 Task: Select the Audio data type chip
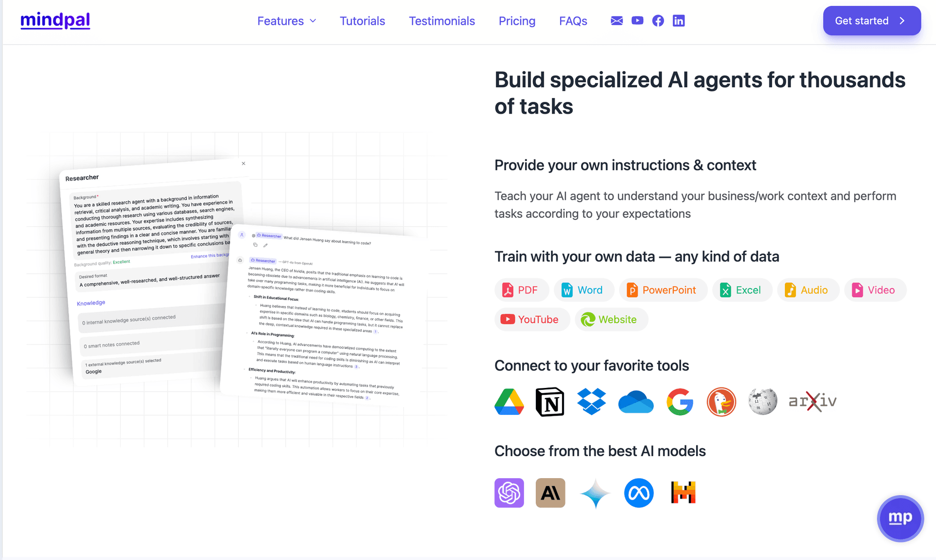[808, 290]
